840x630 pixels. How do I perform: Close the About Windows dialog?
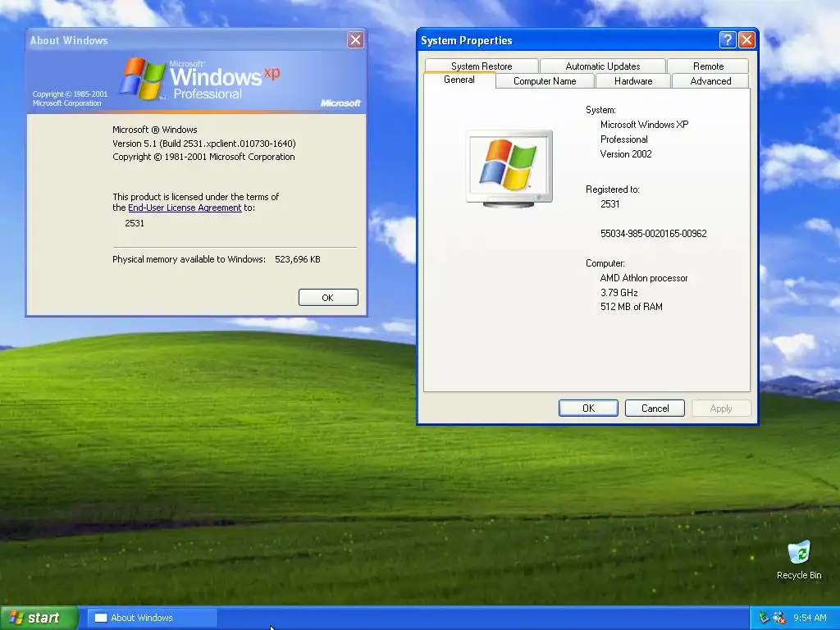coord(355,39)
